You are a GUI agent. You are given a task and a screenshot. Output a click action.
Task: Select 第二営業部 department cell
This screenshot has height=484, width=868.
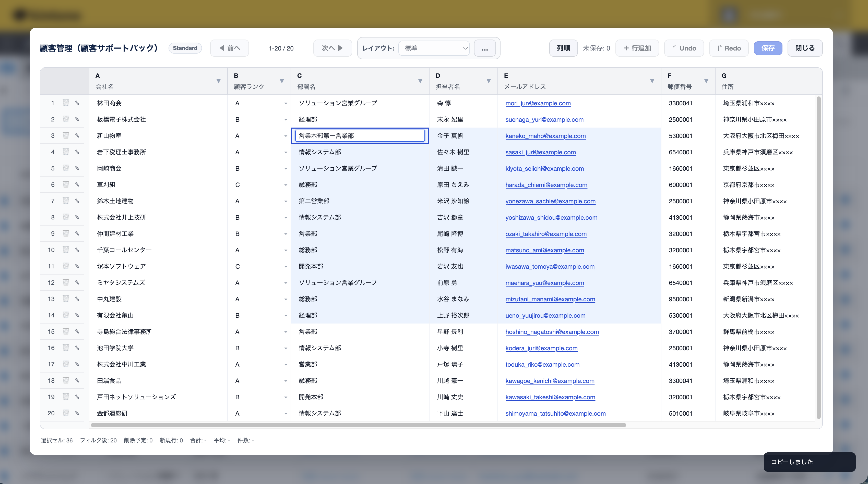pyautogui.click(x=360, y=201)
